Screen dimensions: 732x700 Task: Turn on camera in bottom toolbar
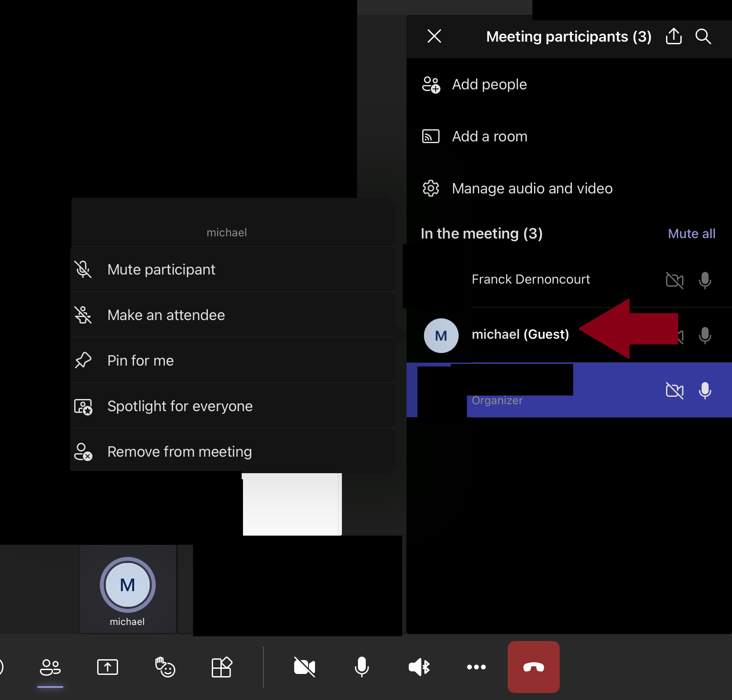[305, 667]
